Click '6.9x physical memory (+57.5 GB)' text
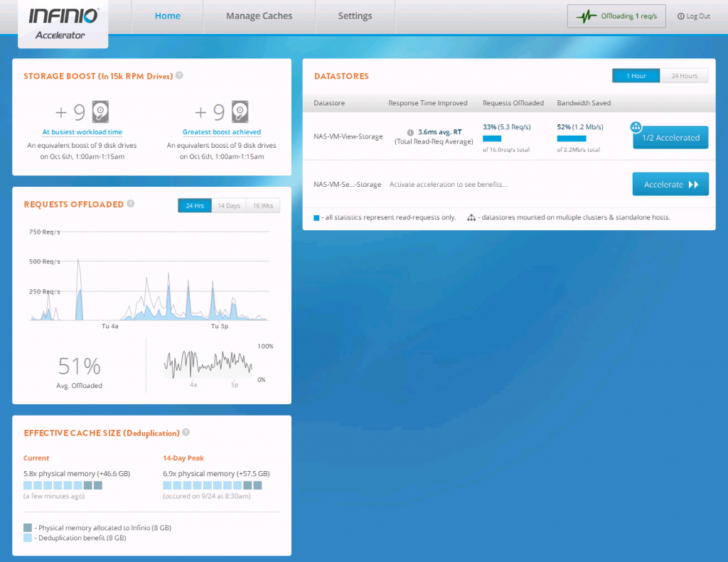This screenshot has width=728, height=562. point(216,473)
